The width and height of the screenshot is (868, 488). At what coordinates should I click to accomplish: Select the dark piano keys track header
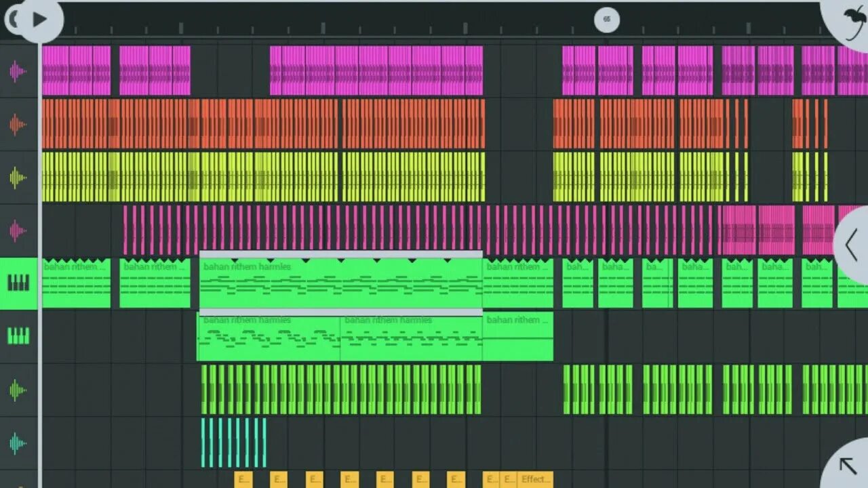tap(18, 336)
